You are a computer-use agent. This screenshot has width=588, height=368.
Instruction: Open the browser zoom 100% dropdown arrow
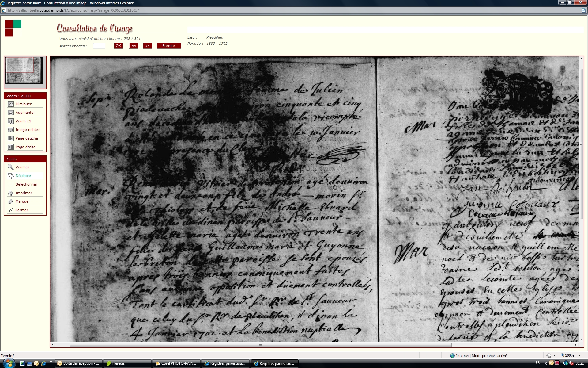click(580, 356)
